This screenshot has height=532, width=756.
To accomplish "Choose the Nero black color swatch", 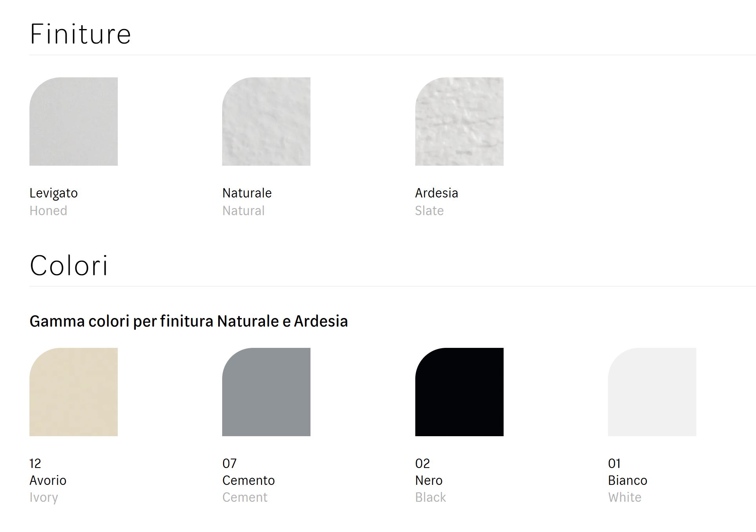I will point(459,392).
